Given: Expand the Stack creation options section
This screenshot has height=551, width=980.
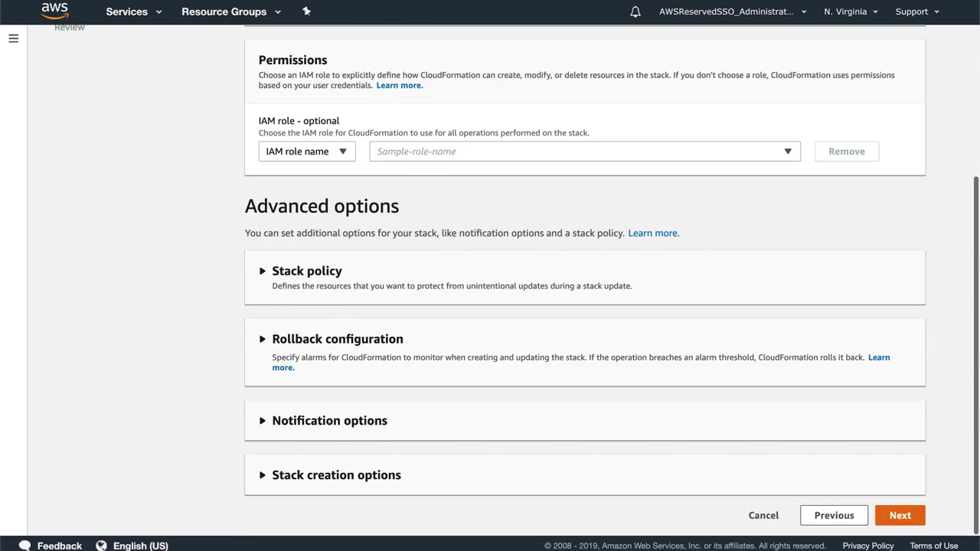Looking at the screenshot, I should [336, 475].
